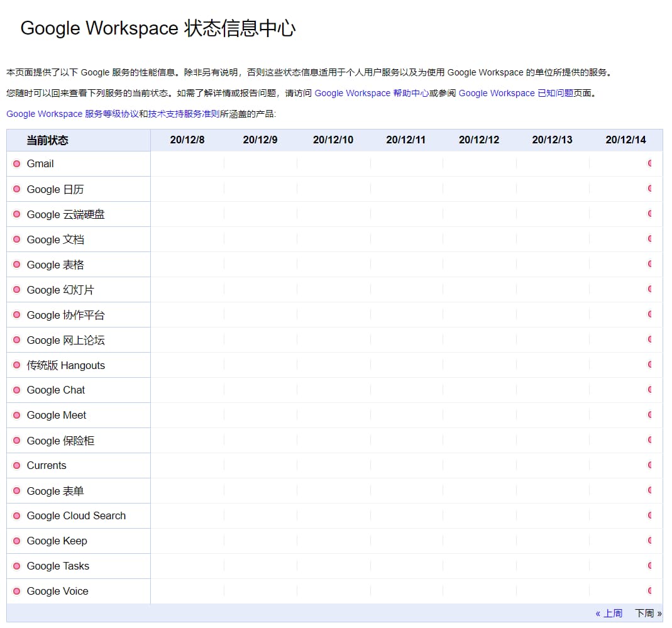This screenshot has height=628, width=672.
Task: Open the Google Meet 20/12/14 incident marker
Action: pyautogui.click(x=650, y=414)
